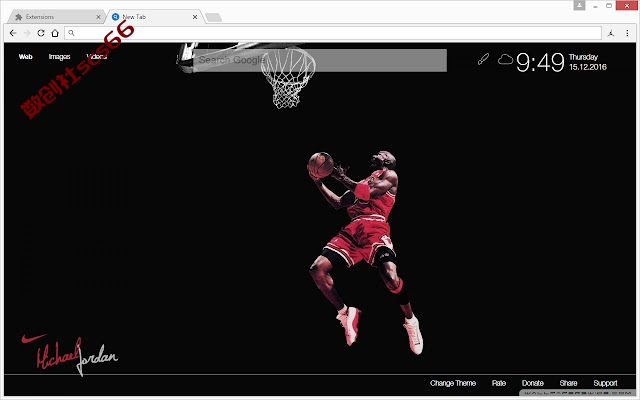Click the Donate link
Screen dimensions: 640x400
[533, 383]
